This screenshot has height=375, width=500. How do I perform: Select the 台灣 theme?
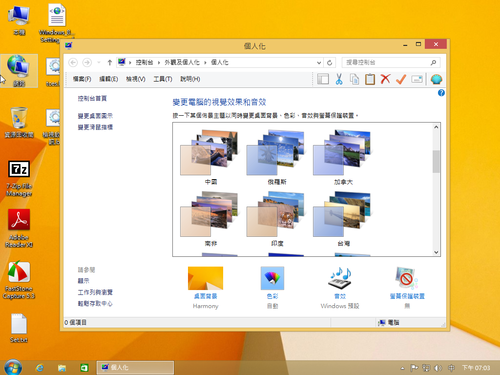tap(343, 219)
